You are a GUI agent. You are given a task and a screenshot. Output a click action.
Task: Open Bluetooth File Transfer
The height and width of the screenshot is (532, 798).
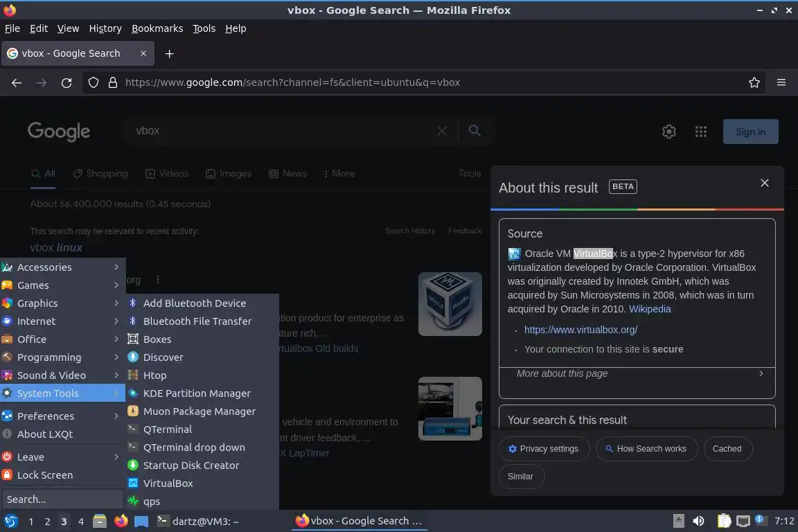[x=202, y=321]
